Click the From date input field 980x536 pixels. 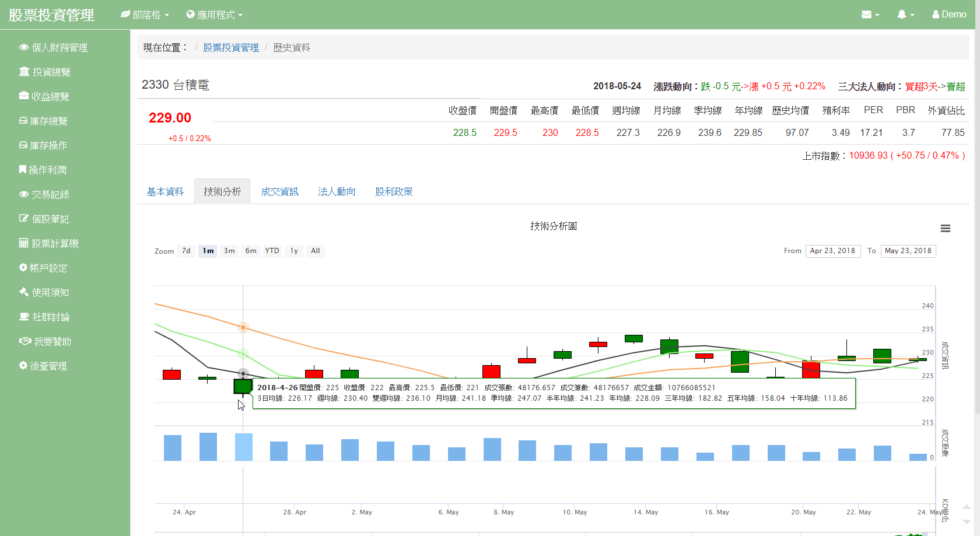832,251
